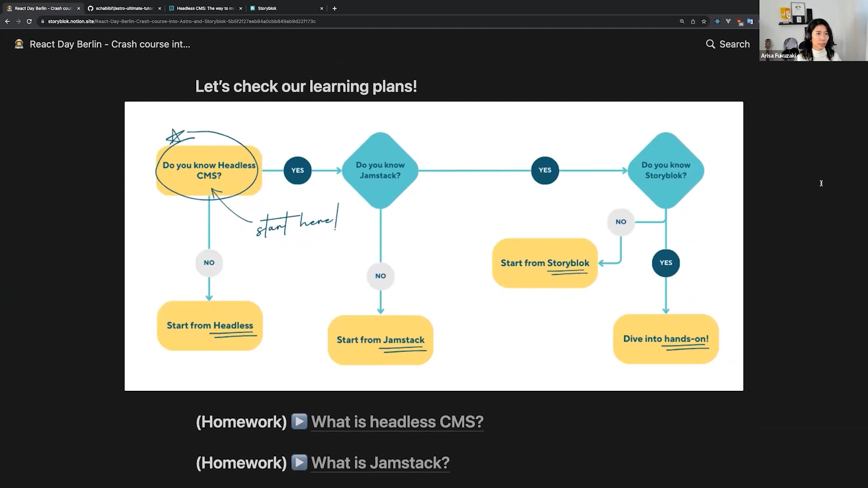Click the play icon beside headless CMS homework

click(299, 421)
